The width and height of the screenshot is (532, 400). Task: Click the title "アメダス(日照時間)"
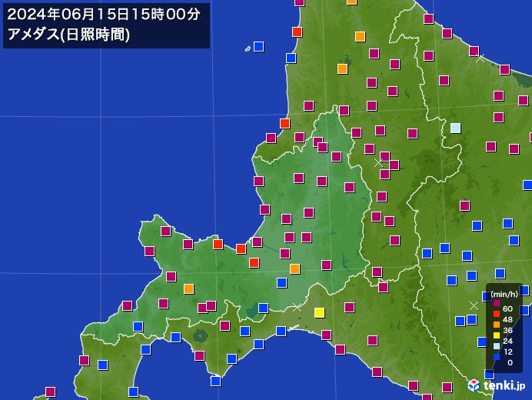[68, 35]
